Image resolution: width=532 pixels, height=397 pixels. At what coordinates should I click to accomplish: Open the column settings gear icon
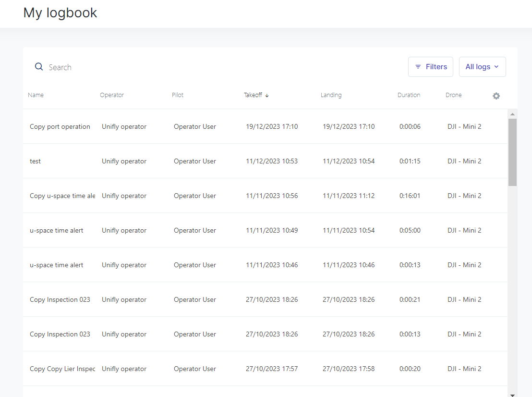tap(496, 96)
